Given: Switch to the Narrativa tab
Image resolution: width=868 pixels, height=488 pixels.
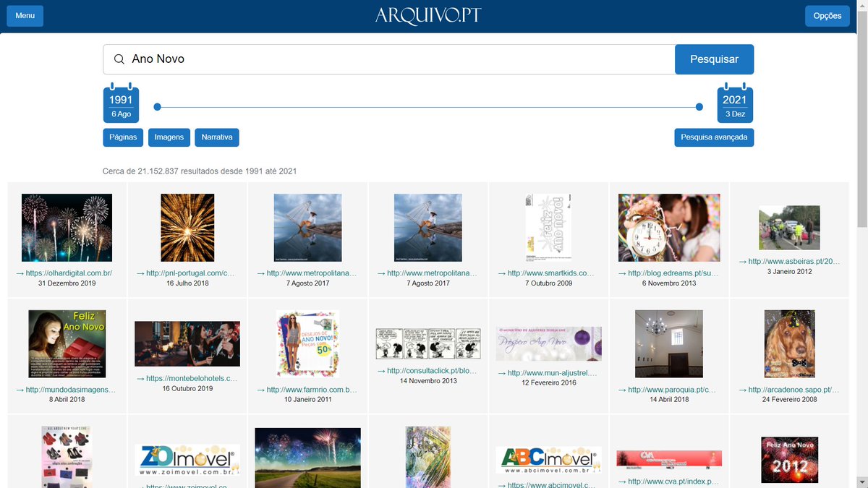Looking at the screenshot, I should pyautogui.click(x=217, y=137).
